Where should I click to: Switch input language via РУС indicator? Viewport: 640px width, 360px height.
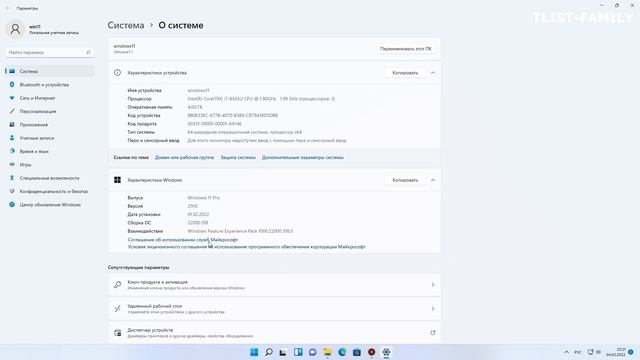pos(578,352)
